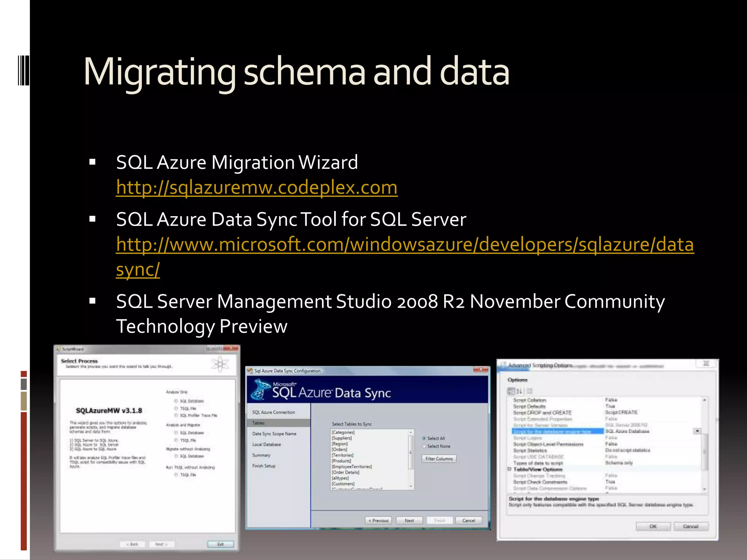Click the SQL Azure Data Sync logo
This screenshot has height=560, width=747.
tap(321, 390)
